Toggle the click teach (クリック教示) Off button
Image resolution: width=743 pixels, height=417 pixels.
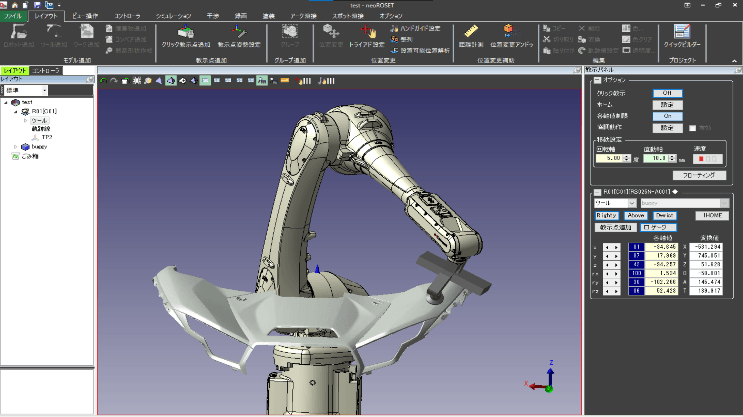[x=668, y=92]
